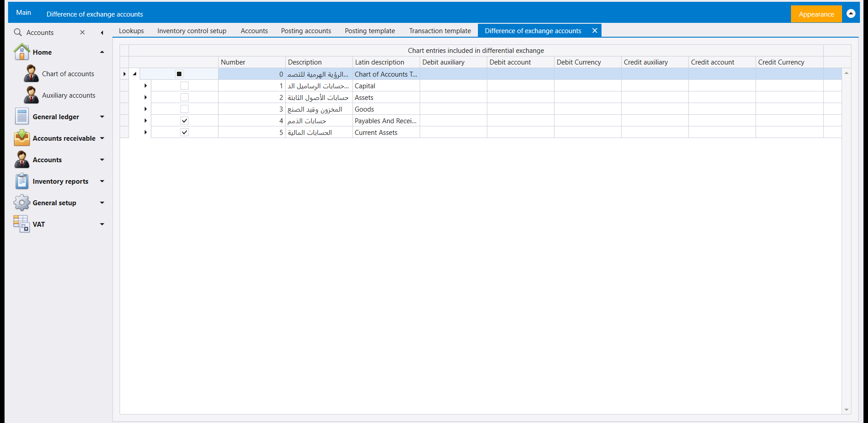Click the Home house icon
The width and height of the screenshot is (868, 423).
click(21, 52)
